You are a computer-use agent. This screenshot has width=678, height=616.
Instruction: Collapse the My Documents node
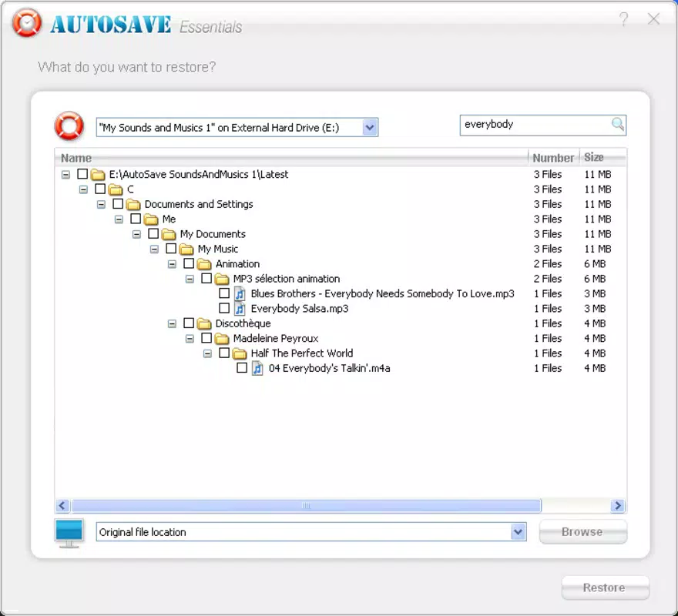tap(136, 234)
